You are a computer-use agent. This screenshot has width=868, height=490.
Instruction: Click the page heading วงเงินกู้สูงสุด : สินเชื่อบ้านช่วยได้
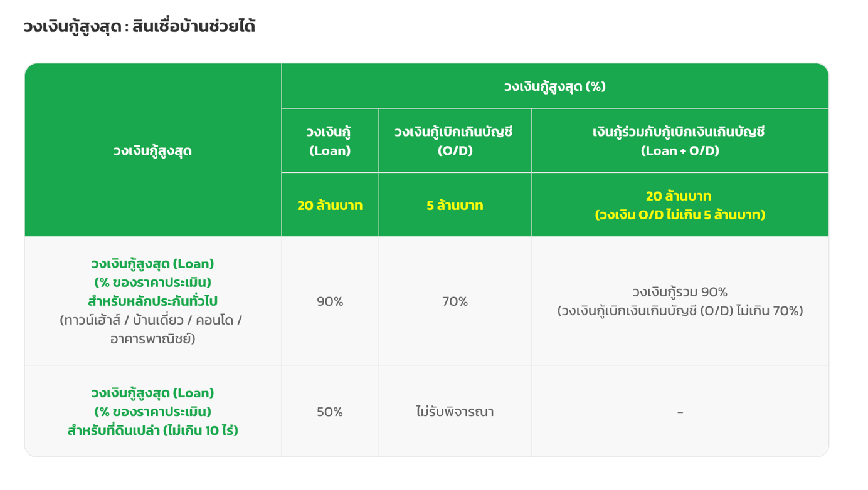pyautogui.click(x=139, y=27)
